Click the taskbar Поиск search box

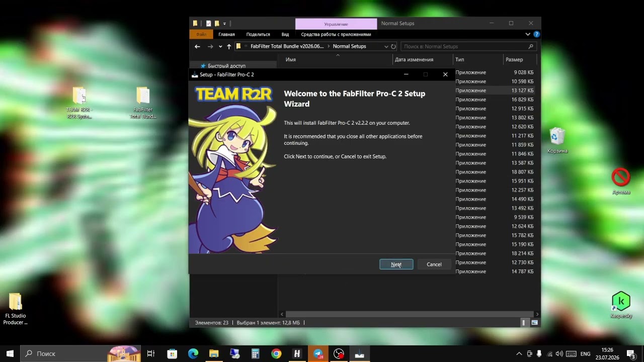(x=80, y=353)
